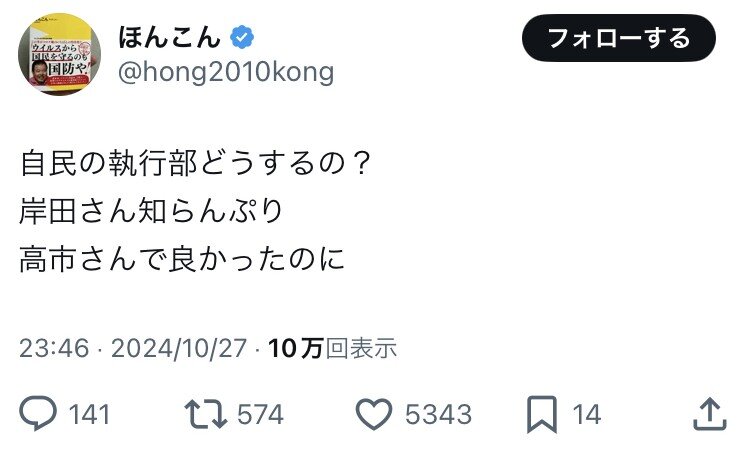Click the bookmark count 14
Image resolution: width=750 pixels, height=453 pixels.
[586, 414]
